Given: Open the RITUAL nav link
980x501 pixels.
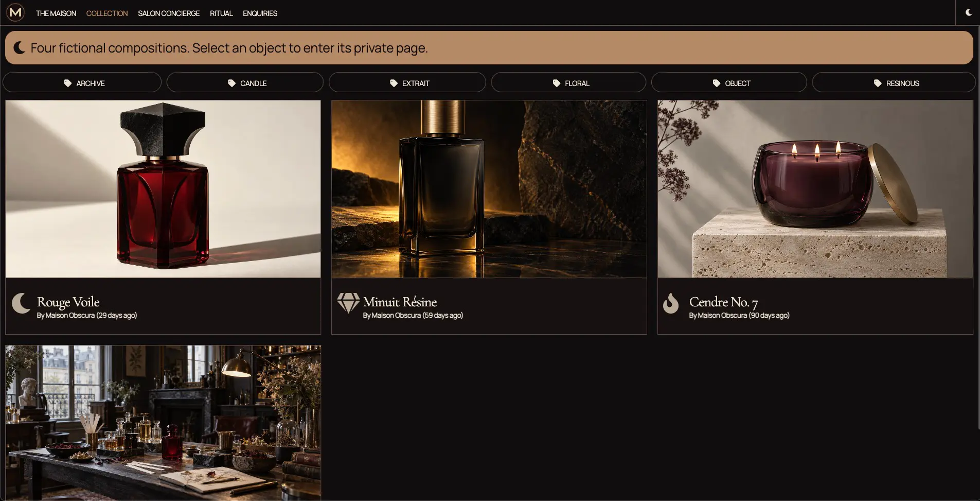Looking at the screenshot, I should 221,13.
